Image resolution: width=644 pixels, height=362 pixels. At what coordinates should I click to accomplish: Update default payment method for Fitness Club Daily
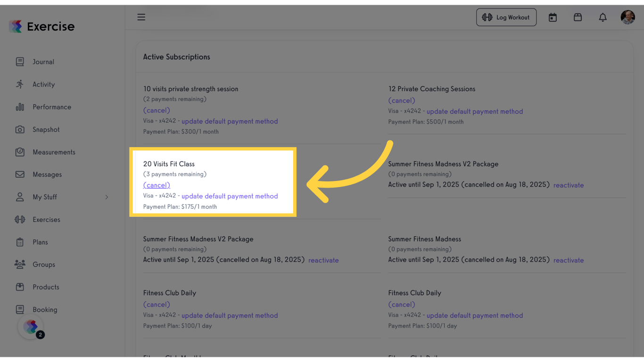(x=230, y=315)
